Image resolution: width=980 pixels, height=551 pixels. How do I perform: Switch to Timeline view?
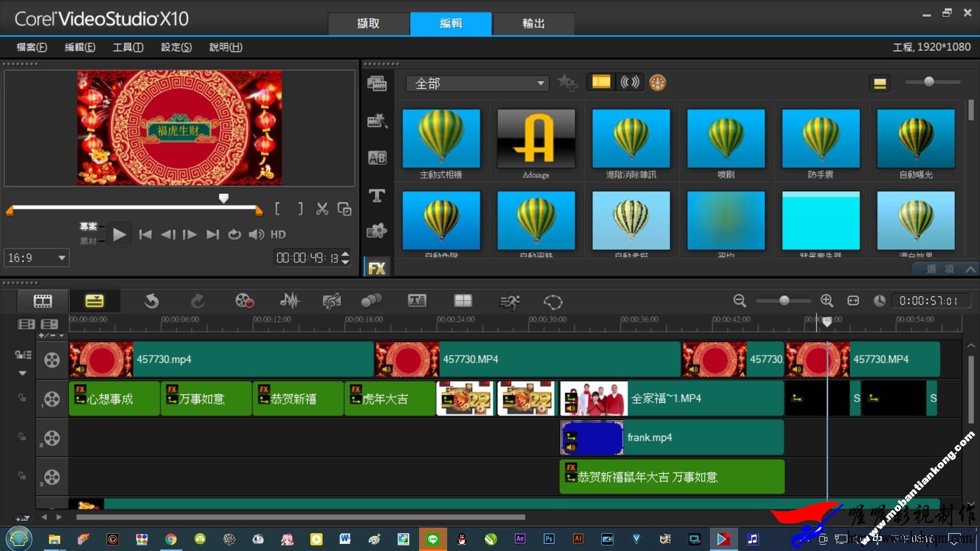[x=94, y=301]
